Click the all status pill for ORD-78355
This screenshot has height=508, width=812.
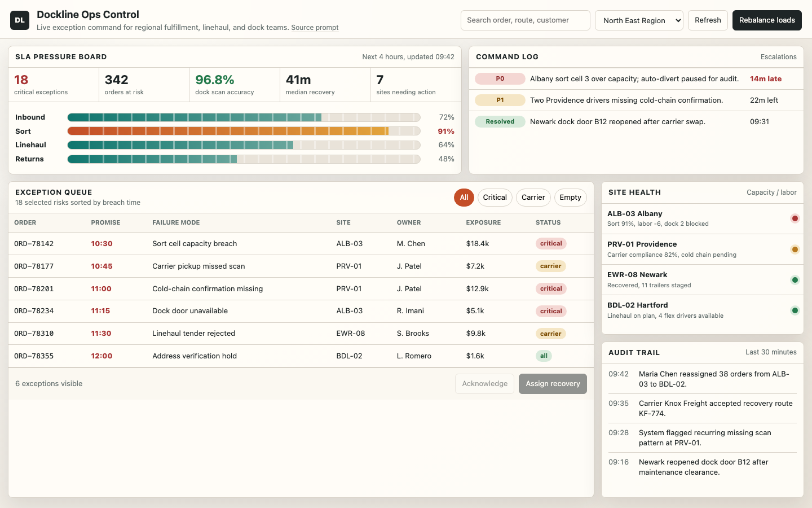pyautogui.click(x=544, y=356)
